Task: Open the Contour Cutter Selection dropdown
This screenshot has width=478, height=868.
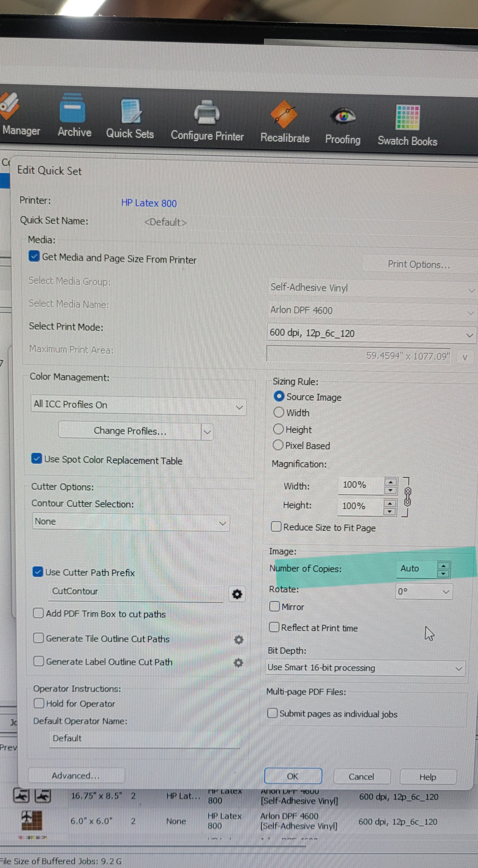Action: pyautogui.click(x=131, y=522)
